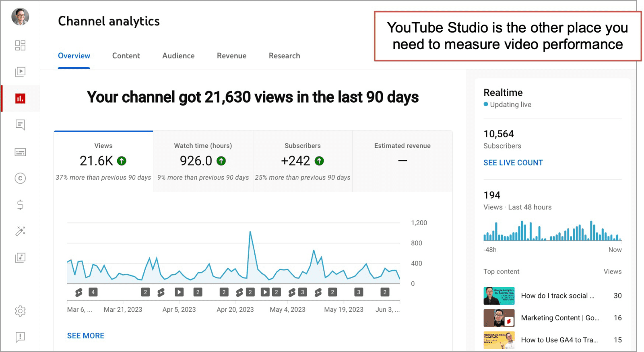
Task: Select the Estimated revenue metric card
Action: pyautogui.click(x=402, y=161)
